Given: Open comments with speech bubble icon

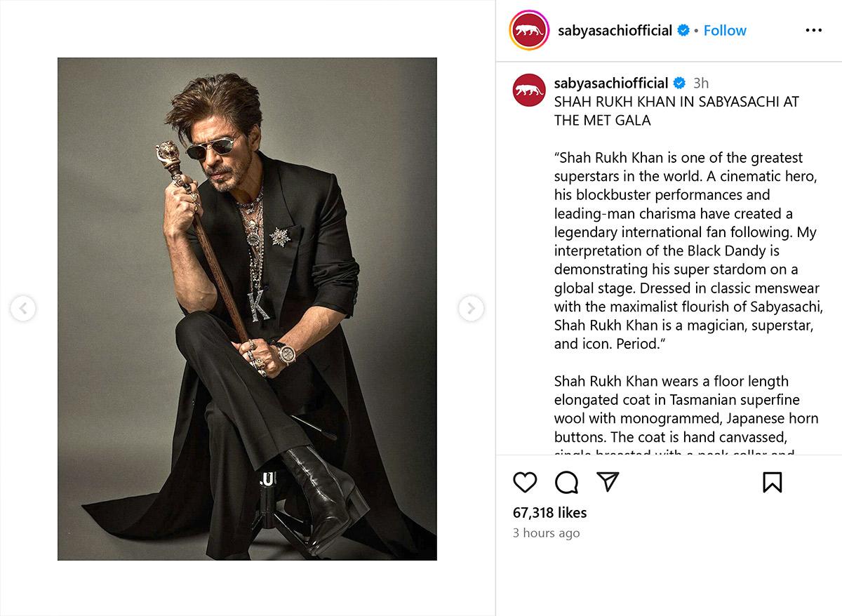Looking at the screenshot, I should (566, 482).
